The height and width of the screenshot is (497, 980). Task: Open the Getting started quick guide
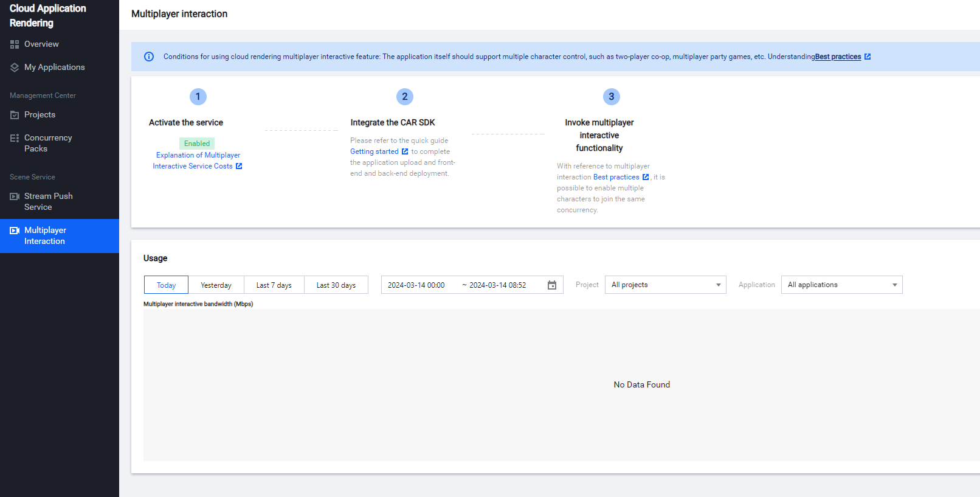pyautogui.click(x=374, y=151)
